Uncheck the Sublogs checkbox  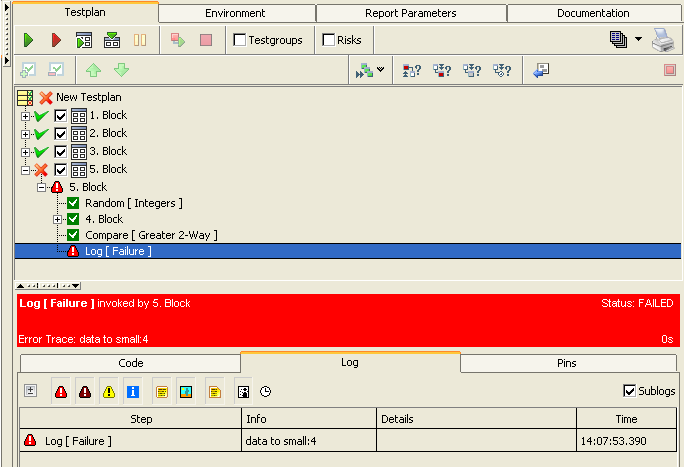point(629,390)
